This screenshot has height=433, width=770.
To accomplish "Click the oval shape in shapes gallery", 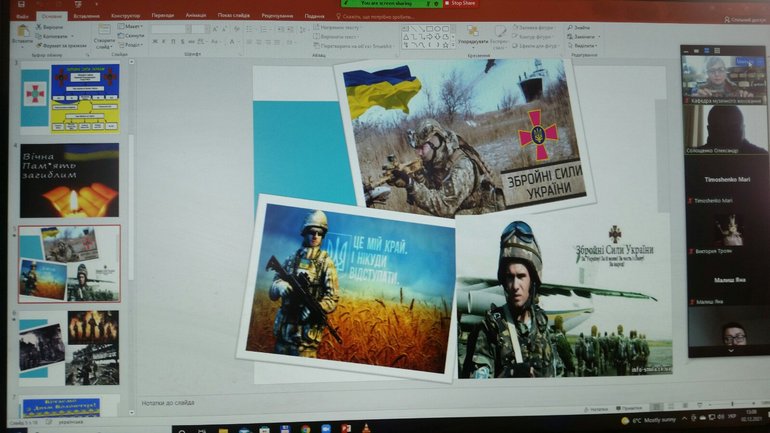I will tap(437, 29).
